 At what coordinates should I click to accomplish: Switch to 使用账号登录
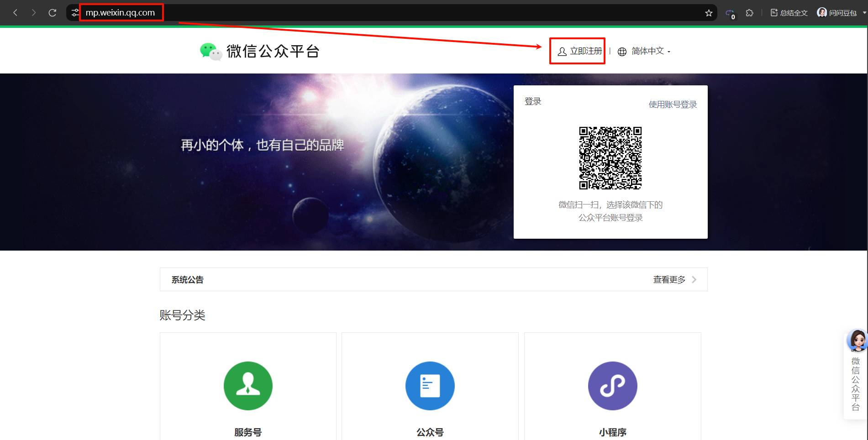coord(673,105)
